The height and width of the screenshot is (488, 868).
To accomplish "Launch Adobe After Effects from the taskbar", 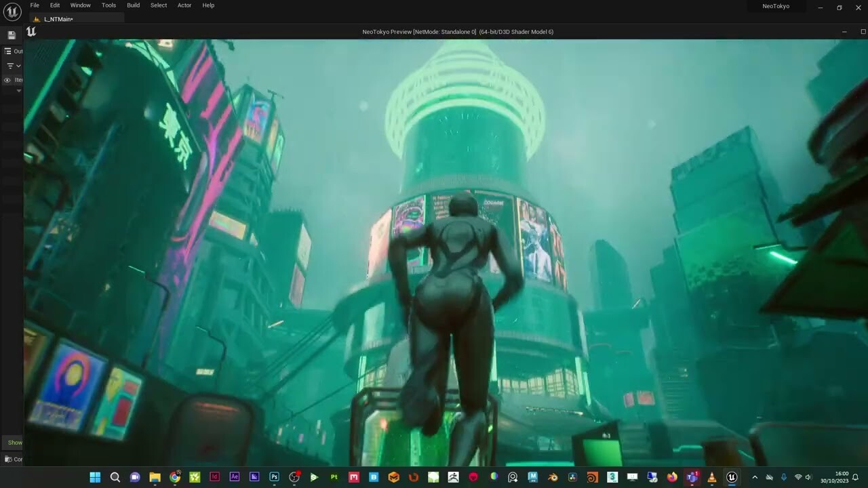I will click(x=235, y=477).
